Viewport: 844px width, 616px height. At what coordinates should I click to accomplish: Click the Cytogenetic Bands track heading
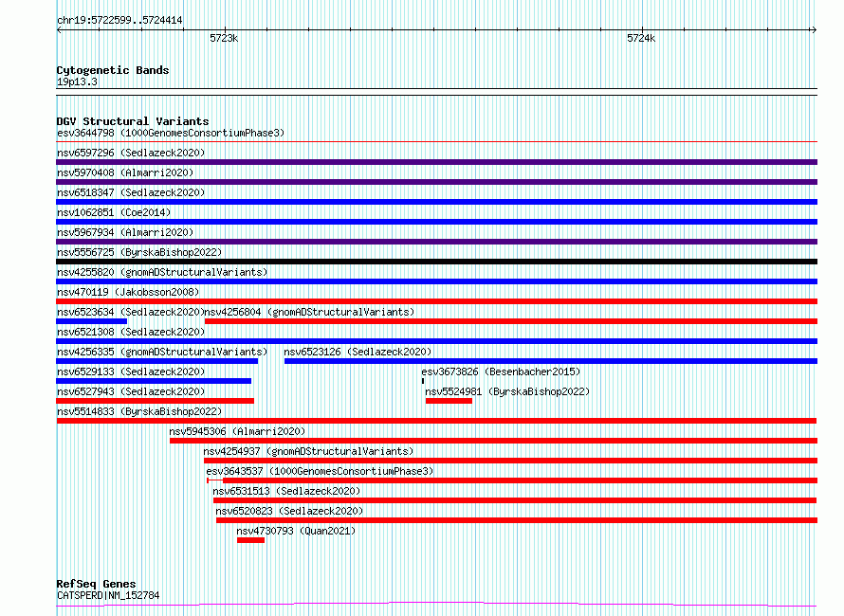113,70
